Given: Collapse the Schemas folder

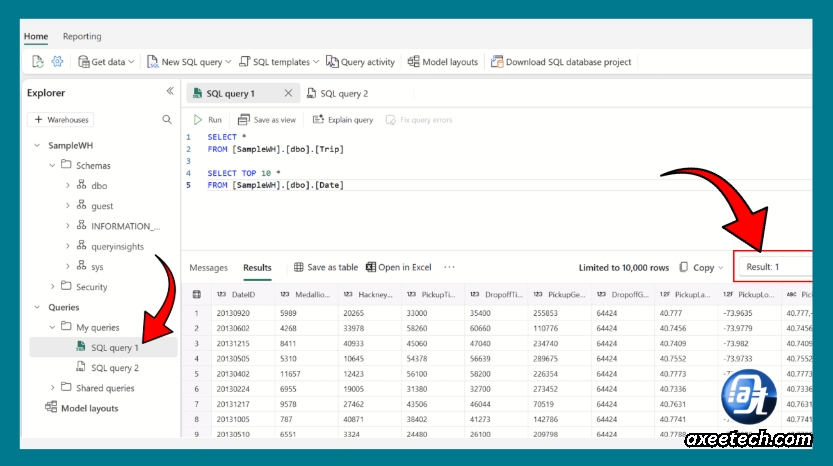Looking at the screenshot, I should tap(52, 165).
